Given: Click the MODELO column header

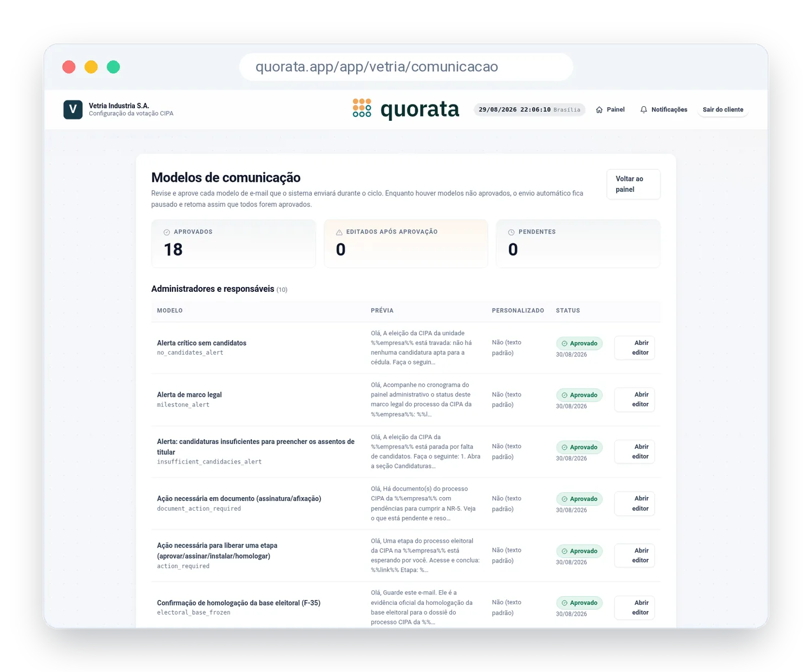Looking at the screenshot, I should (x=170, y=310).
